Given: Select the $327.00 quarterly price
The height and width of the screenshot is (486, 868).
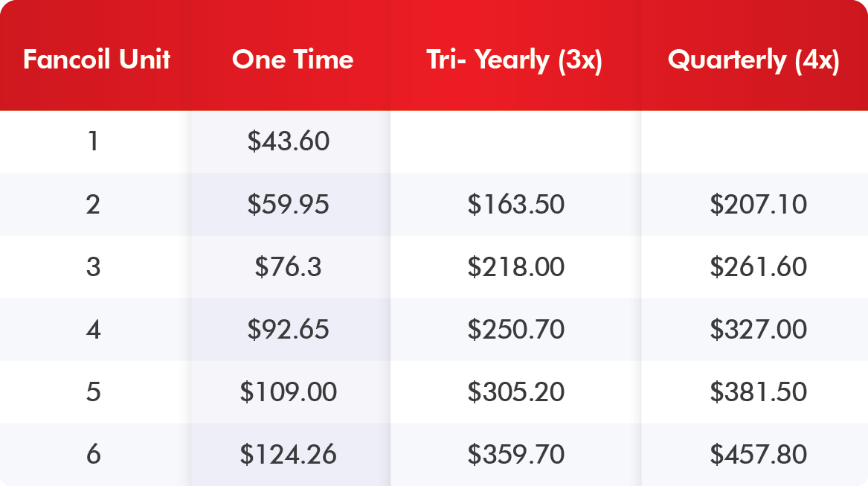Looking at the screenshot, I should tap(758, 329).
